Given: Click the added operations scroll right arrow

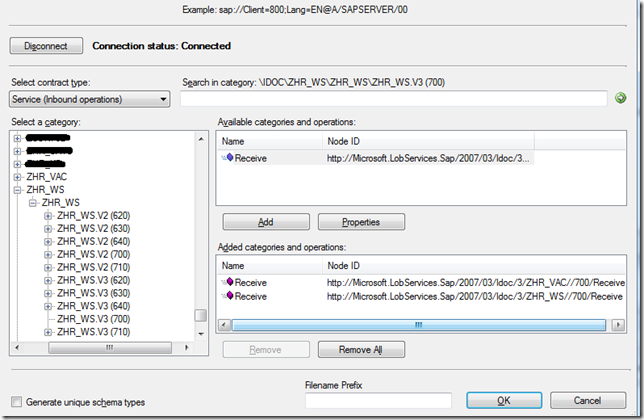Looking at the screenshot, I should click(x=618, y=325).
